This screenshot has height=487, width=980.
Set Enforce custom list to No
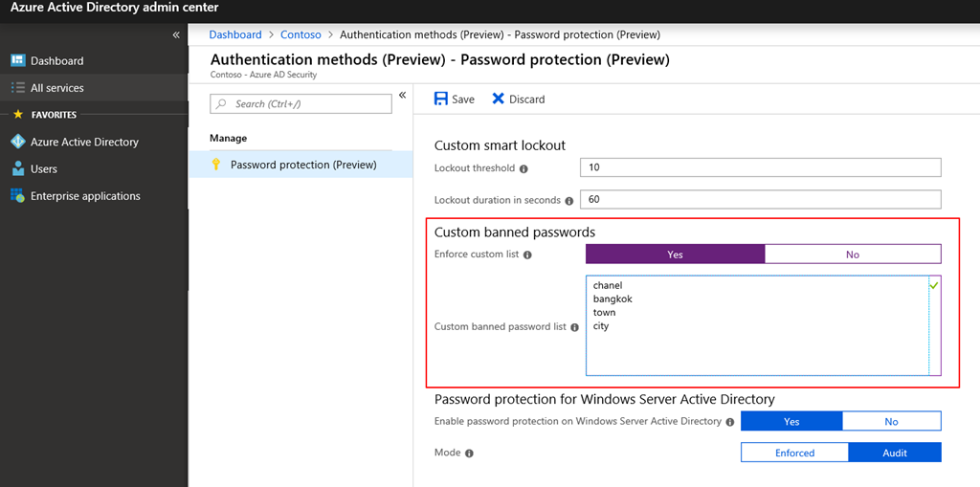(853, 255)
